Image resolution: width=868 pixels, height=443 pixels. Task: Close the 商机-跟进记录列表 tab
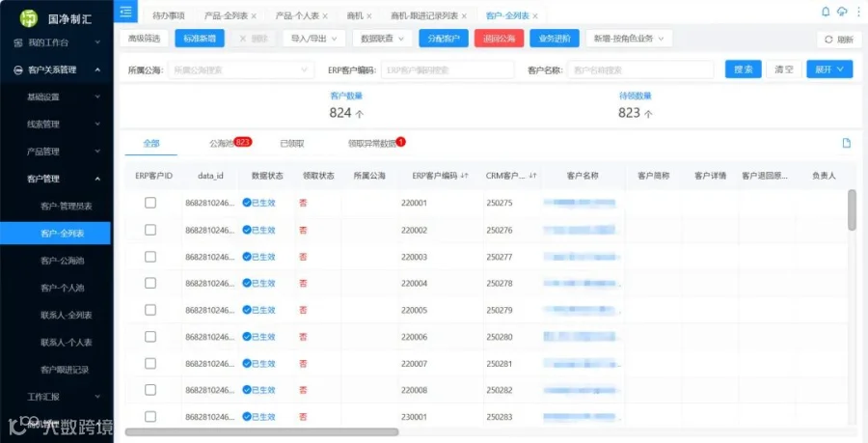coord(464,16)
